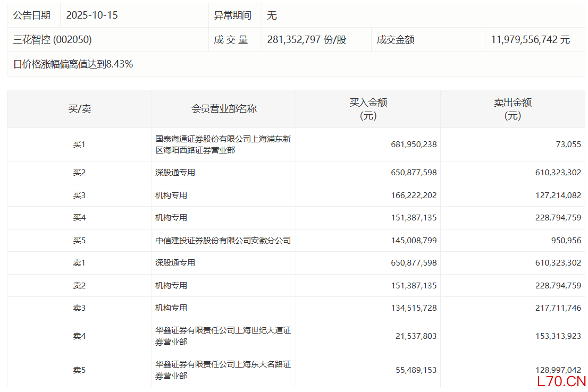Click the 买入金额 (元) column header
Viewport: 588px width, 392px height.
368,109
